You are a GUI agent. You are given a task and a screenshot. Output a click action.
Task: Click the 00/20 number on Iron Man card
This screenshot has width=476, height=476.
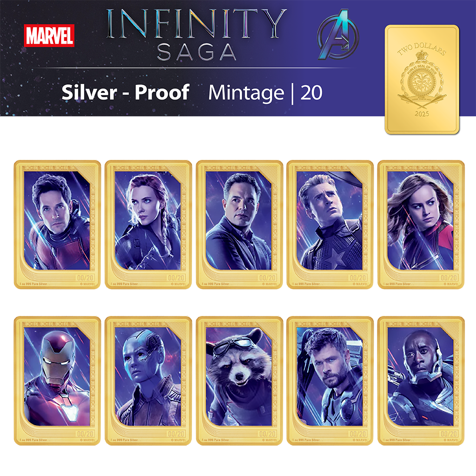[x=86, y=434]
